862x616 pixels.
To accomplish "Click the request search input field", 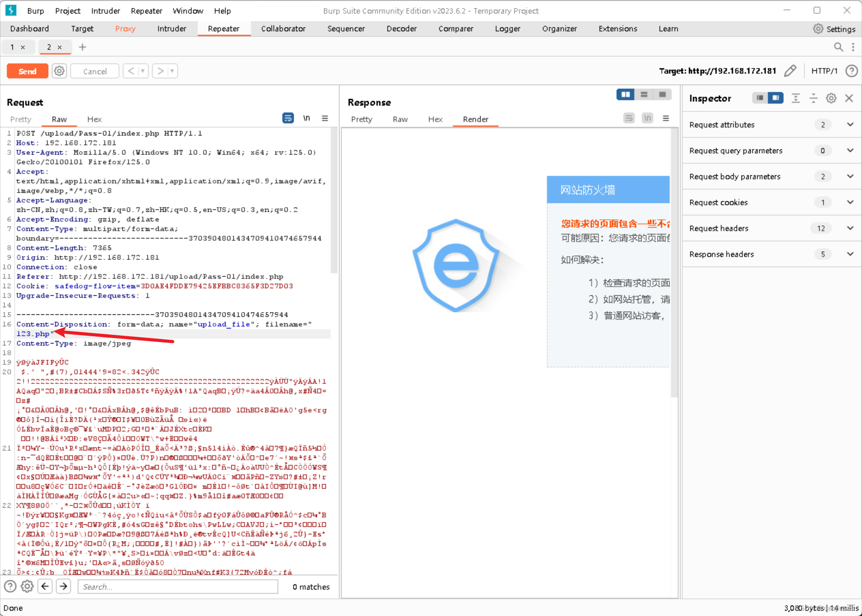I will (178, 586).
